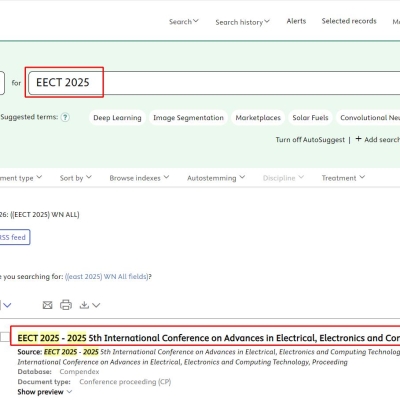
Task: Open the Search history menu
Action: 243,22
